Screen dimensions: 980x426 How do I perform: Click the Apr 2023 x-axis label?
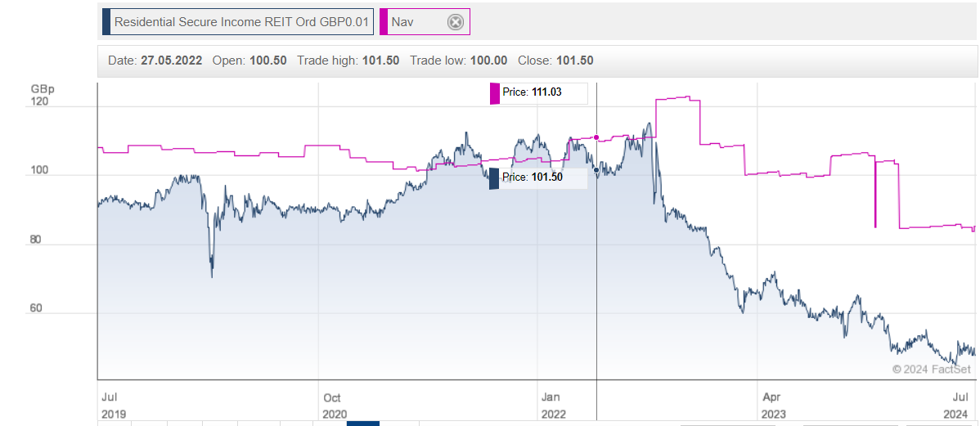point(774,406)
